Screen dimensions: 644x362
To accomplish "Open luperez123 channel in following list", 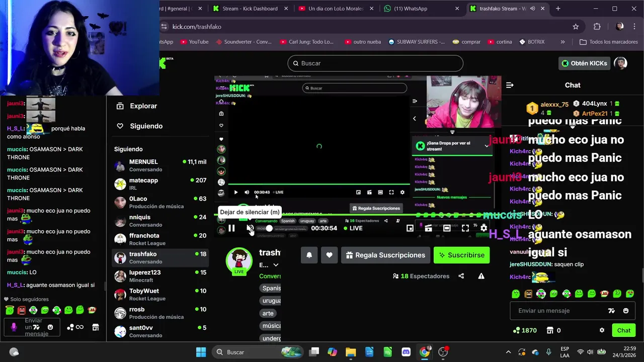I will (x=160, y=276).
